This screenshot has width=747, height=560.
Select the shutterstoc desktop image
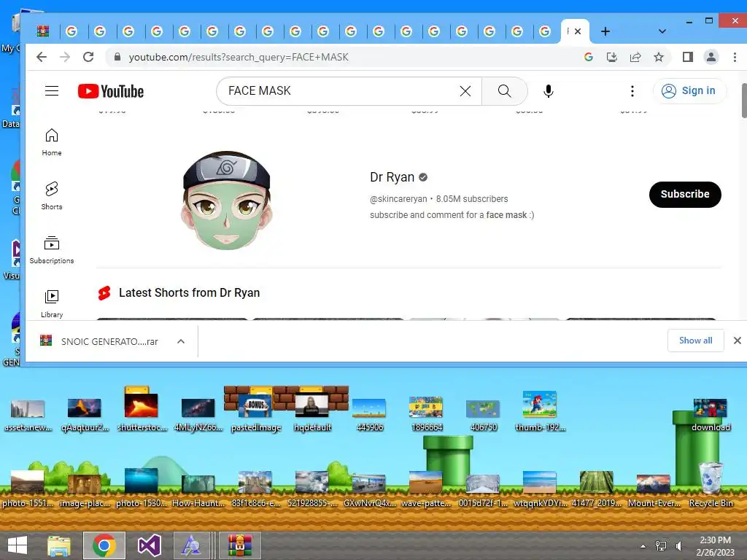tap(142, 413)
